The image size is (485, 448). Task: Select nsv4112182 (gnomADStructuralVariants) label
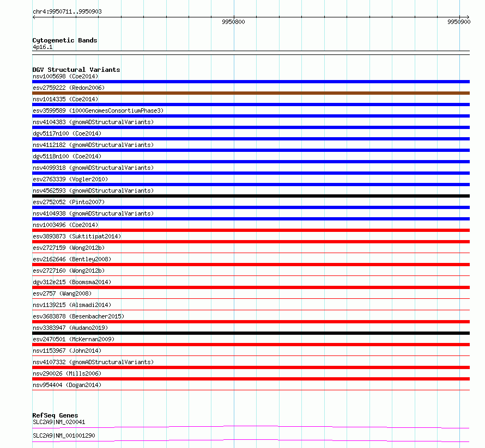coord(93,145)
